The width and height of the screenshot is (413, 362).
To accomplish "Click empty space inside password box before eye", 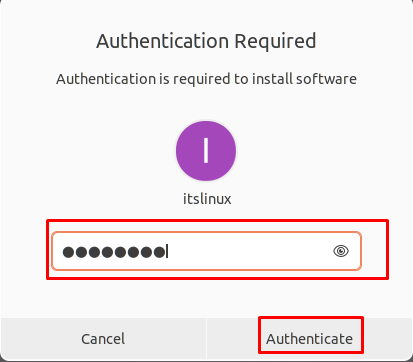I will [x=250, y=251].
